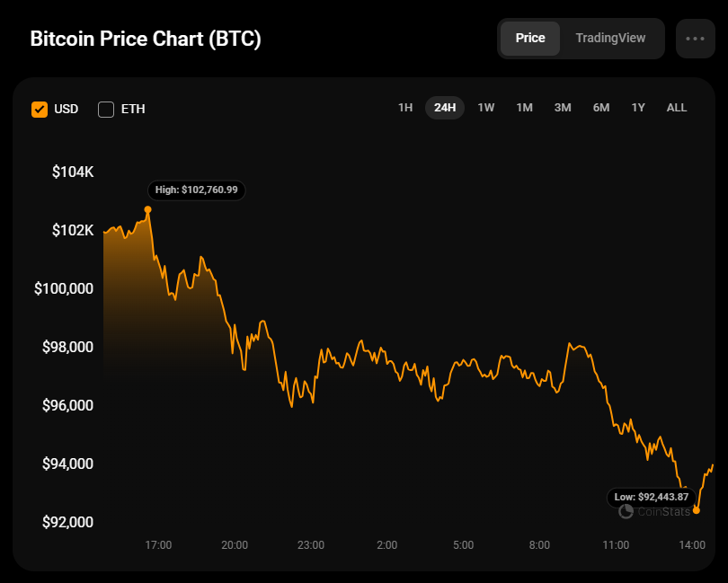Viewport: 728px width, 583px height.
Task: Show the 1W price range
Action: 485,108
